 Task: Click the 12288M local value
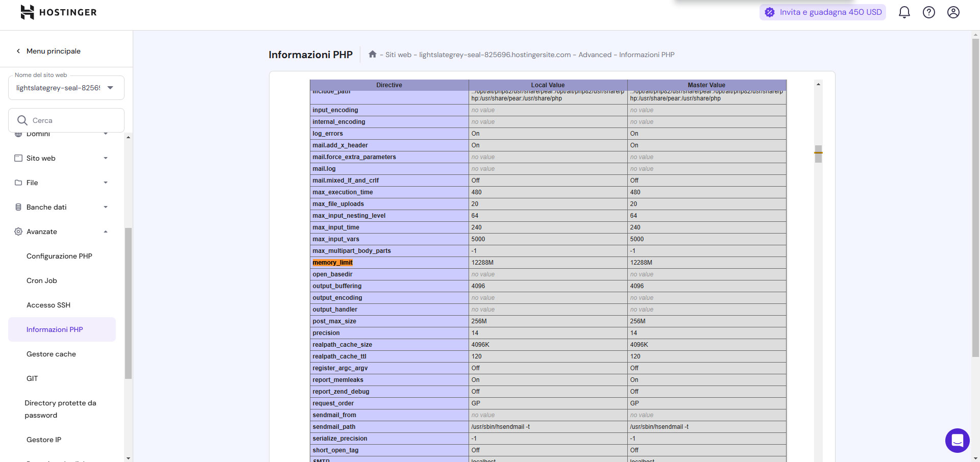[482, 263]
